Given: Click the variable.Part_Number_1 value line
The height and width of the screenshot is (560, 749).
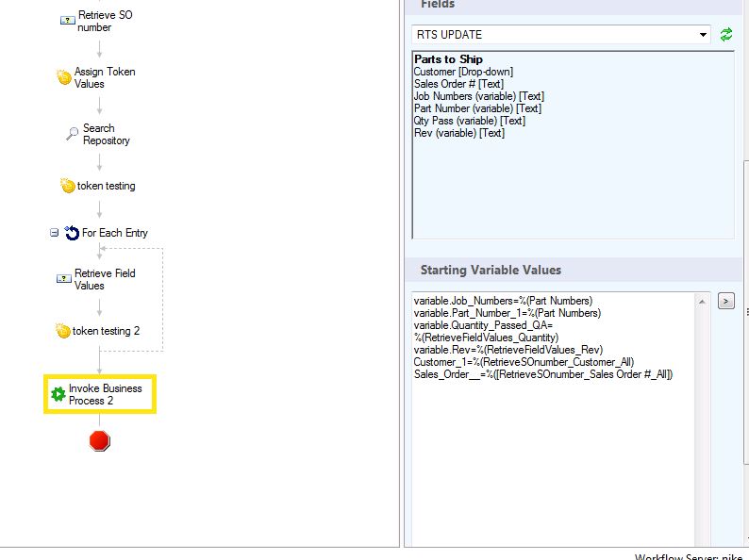Looking at the screenshot, I should [507, 313].
